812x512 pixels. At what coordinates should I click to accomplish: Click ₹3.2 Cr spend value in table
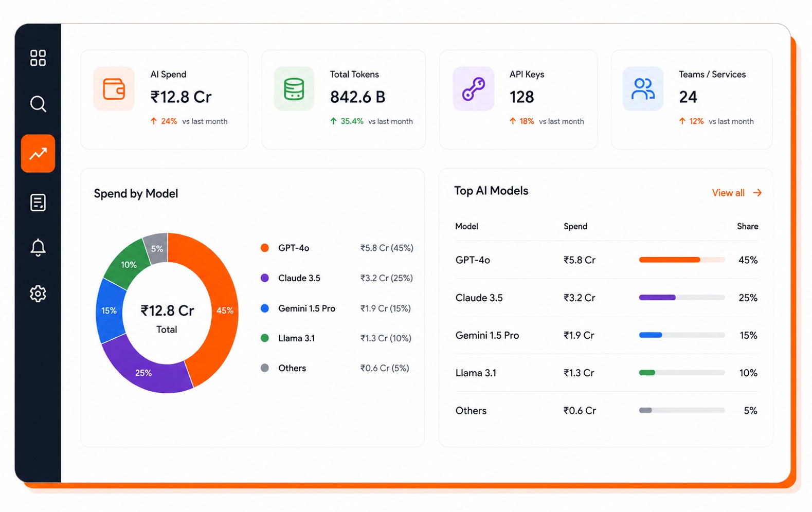pos(579,298)
